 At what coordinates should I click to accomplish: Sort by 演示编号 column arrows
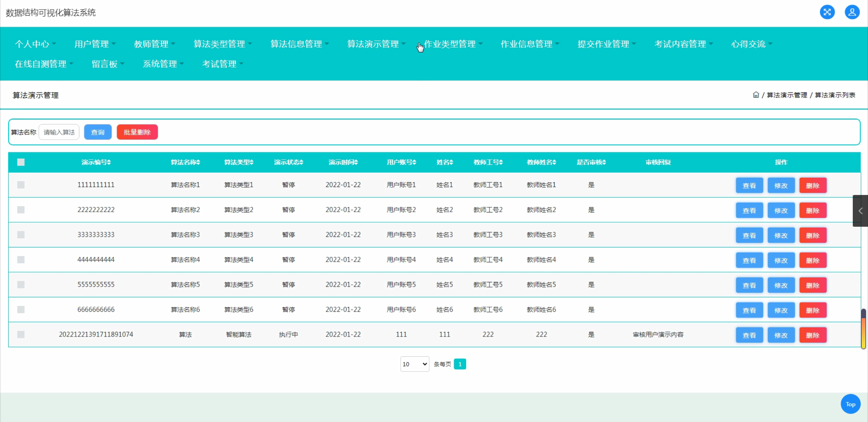[x=109, y=162]
